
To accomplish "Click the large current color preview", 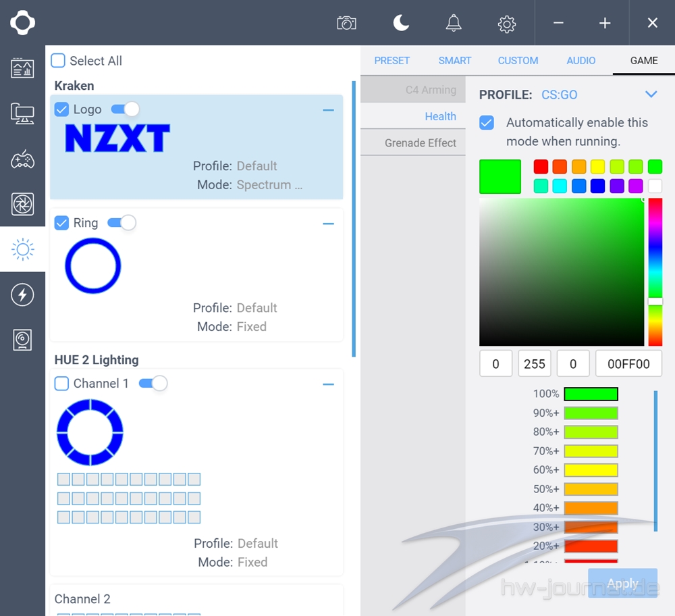I will (x=500, y=176).
